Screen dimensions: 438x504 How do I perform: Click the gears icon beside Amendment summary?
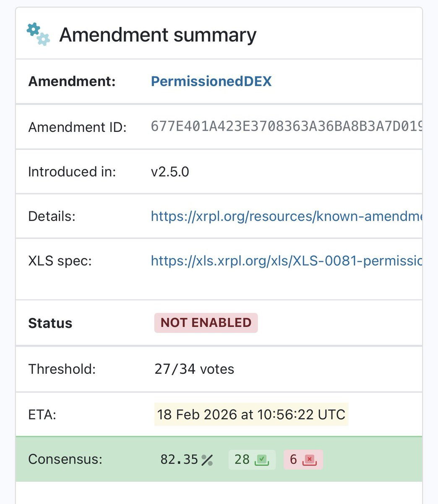click(x=38, y=34)
